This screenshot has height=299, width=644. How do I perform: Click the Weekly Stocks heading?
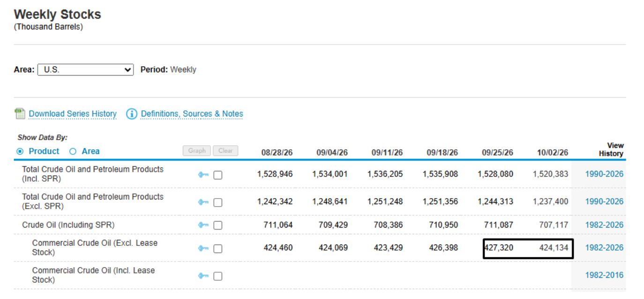pos(58,15)
